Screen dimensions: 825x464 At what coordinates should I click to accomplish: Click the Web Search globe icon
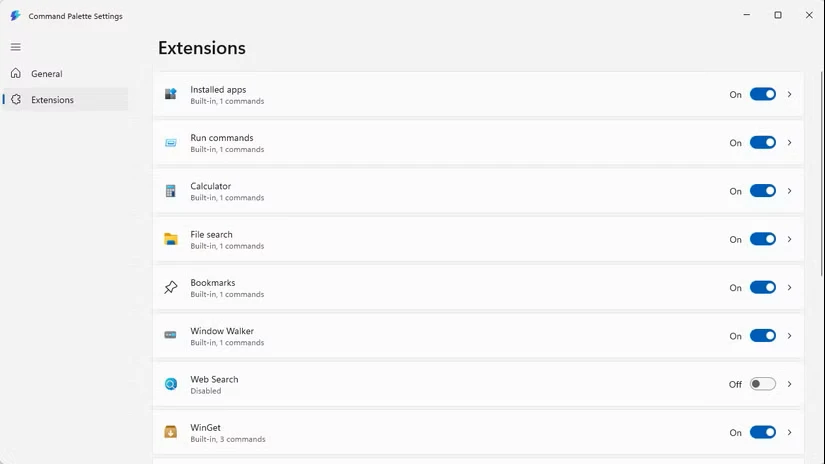point(170,384)
